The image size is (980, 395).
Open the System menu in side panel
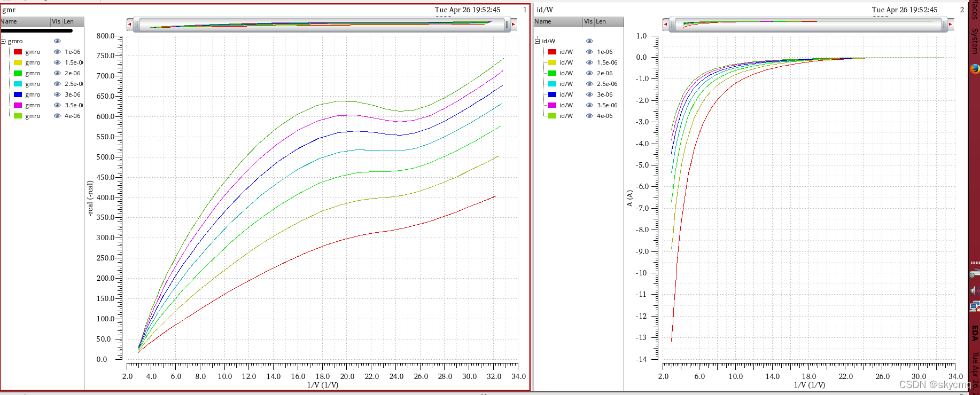[x=975, y=41]
